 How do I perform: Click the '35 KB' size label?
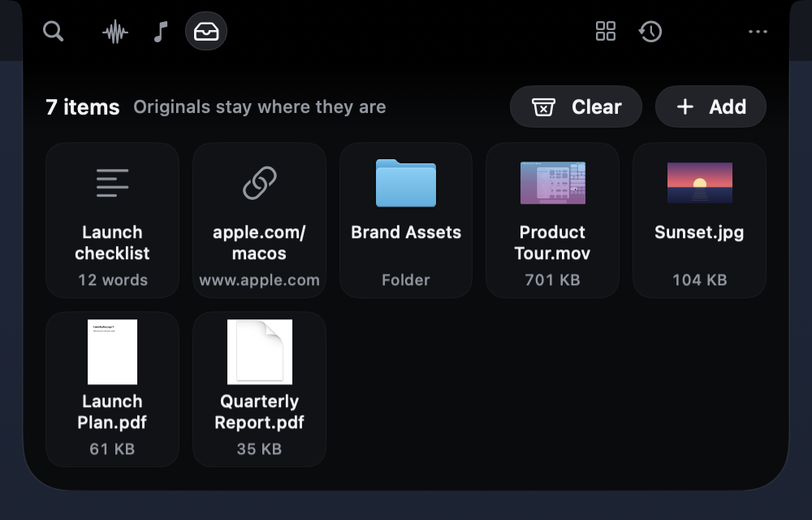[260, 449]
